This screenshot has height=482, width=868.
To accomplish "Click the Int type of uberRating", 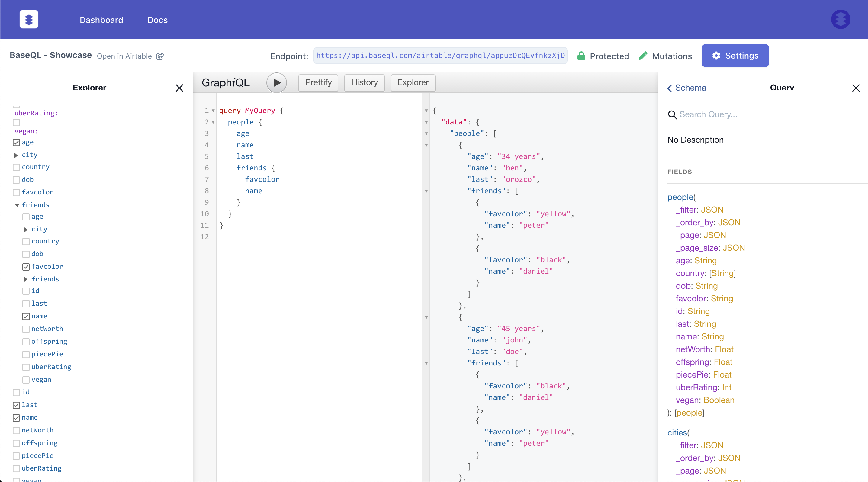I will tap(726, 387).
